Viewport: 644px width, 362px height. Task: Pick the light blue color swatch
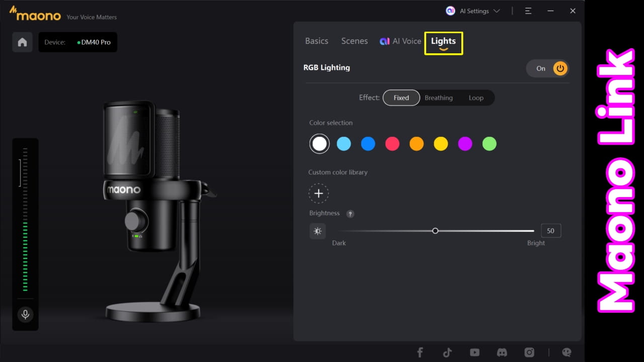pyautogui.click(x=344, y=144)
